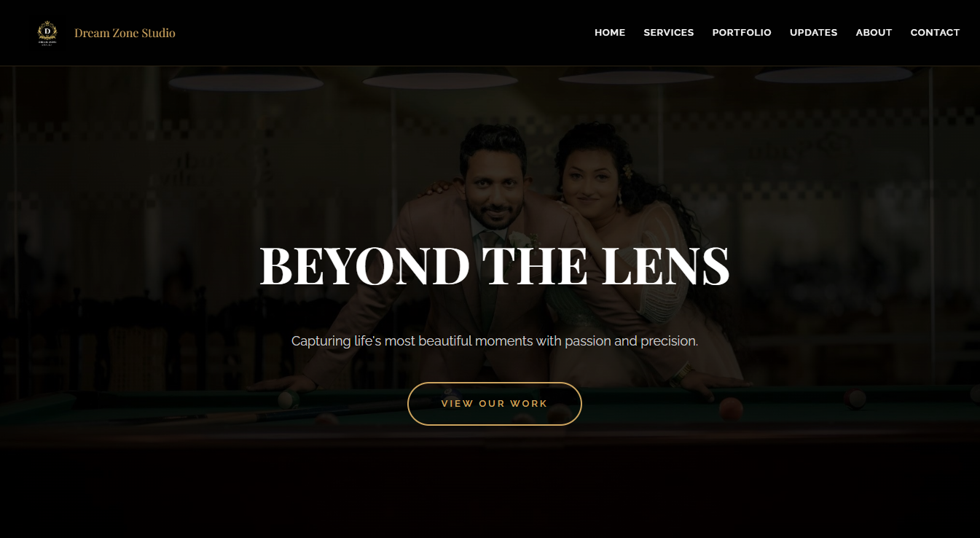The height and width of the screenshot is (538, 980).
Task: Select the "Capturing life's most beautiful moments" tagline
Action: pyautogui.click(x=494, y=340)
